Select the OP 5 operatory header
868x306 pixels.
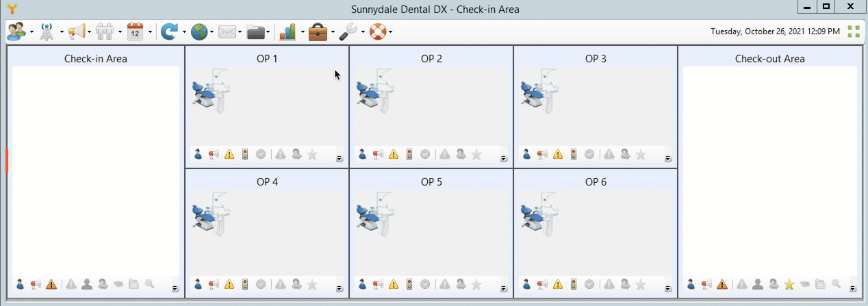tap(431, 182)
